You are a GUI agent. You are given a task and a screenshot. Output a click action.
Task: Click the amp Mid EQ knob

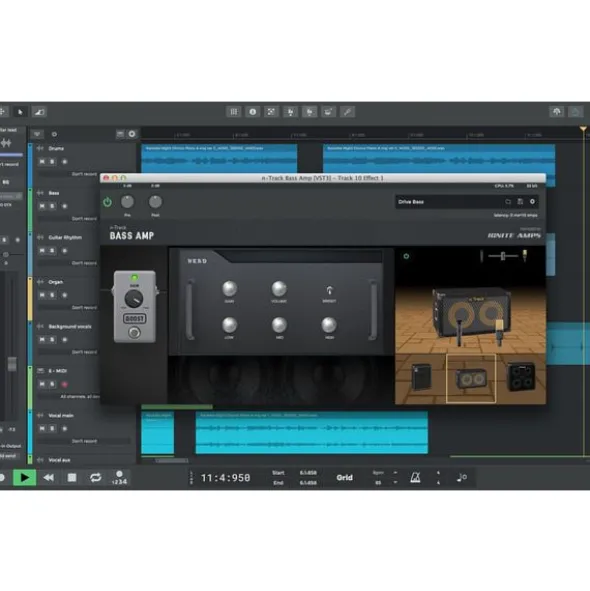(279, 325)
